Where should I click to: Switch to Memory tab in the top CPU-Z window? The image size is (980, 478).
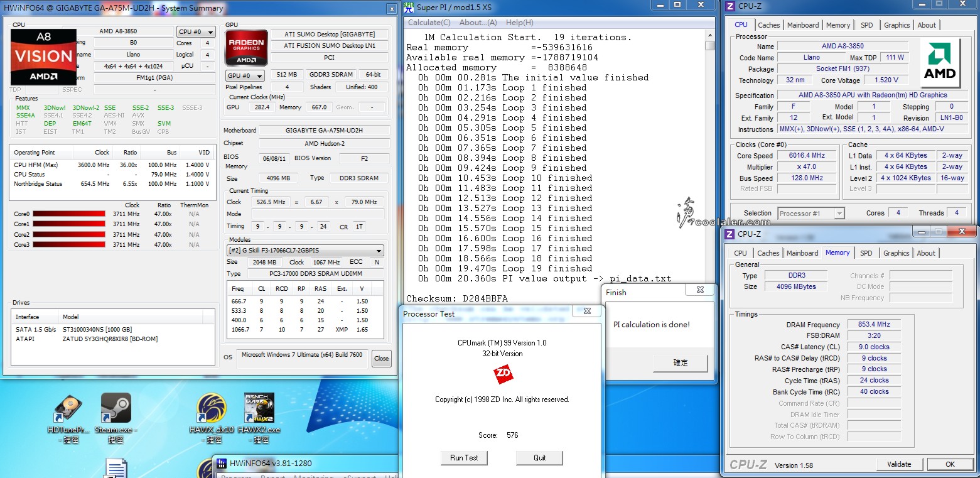[x=838, y=25]
